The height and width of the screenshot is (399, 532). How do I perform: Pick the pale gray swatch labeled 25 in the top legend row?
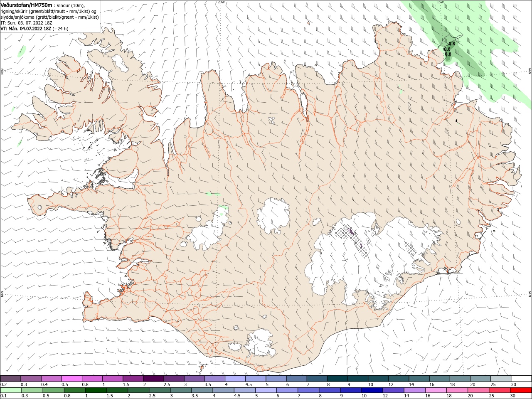(501, 379)
